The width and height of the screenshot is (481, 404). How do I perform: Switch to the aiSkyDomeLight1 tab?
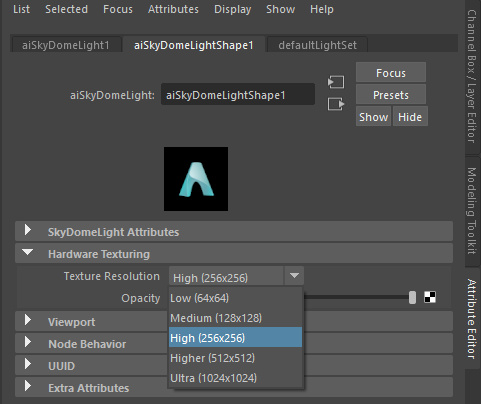click(x=66, y=45)
